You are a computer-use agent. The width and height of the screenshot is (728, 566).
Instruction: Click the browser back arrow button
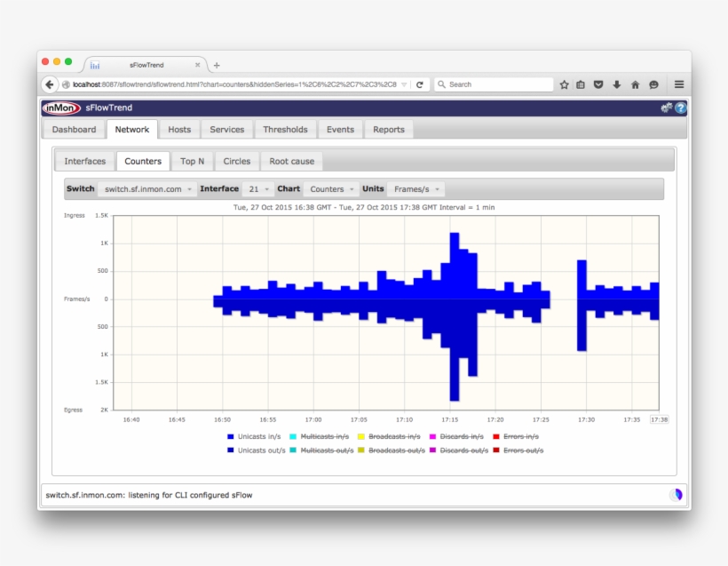click(x=50, y=84)
